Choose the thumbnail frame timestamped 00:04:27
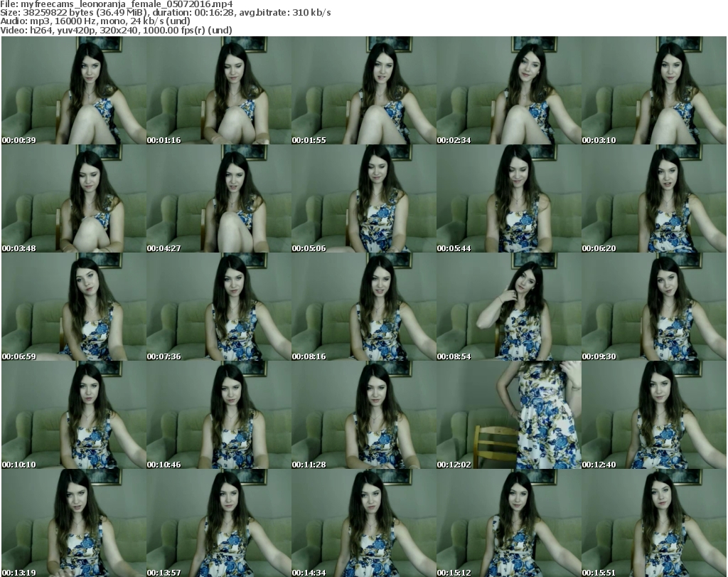 click(x=219, y=198)
